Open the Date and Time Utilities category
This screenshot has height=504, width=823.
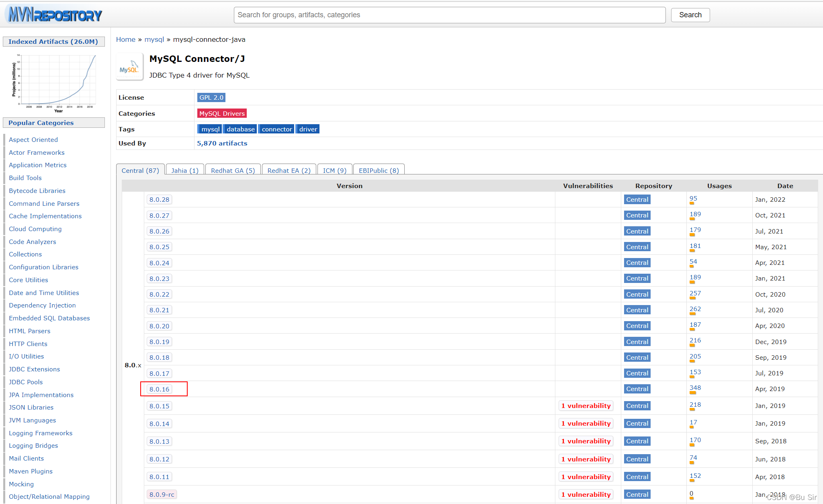44,293
